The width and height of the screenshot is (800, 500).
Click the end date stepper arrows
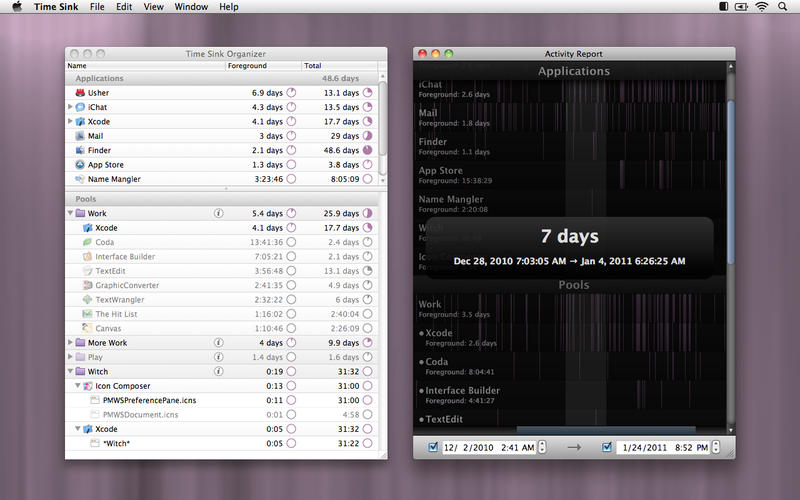716,447
